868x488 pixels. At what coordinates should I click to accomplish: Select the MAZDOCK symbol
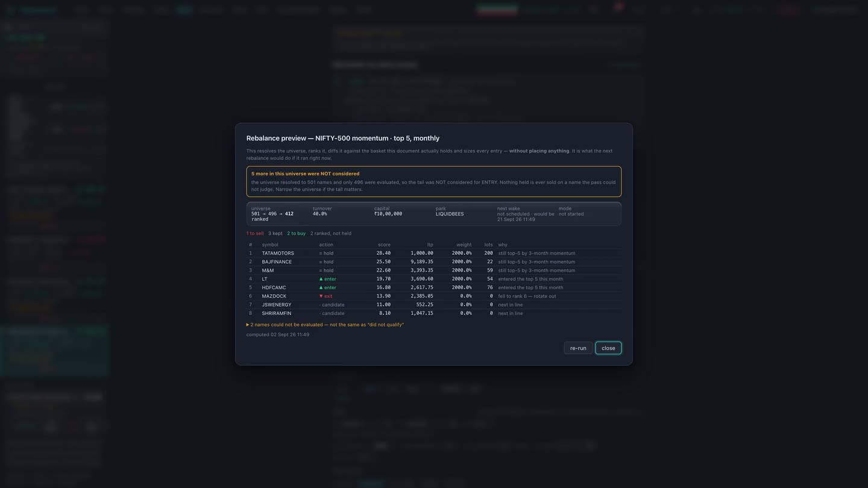pyautogui.click(x=274, y=296)
